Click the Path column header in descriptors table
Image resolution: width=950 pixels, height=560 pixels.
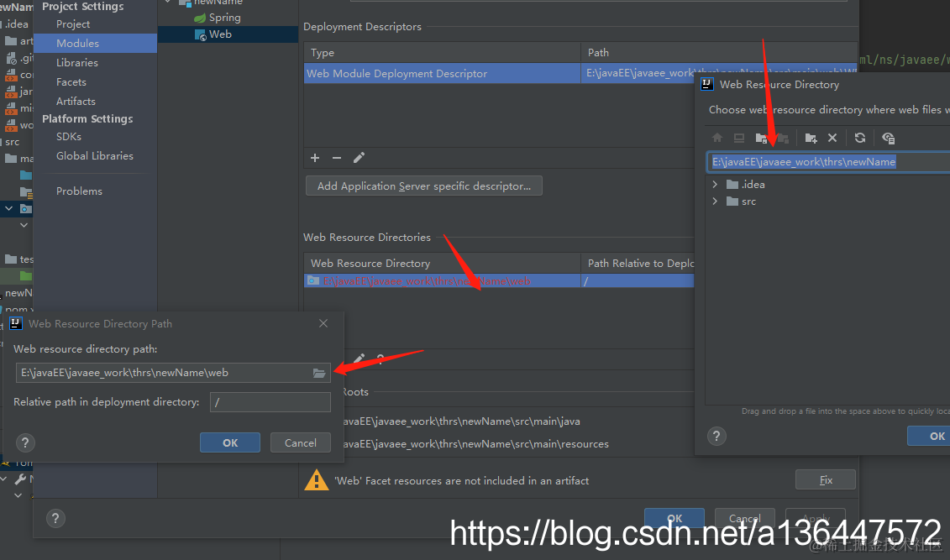719,53
